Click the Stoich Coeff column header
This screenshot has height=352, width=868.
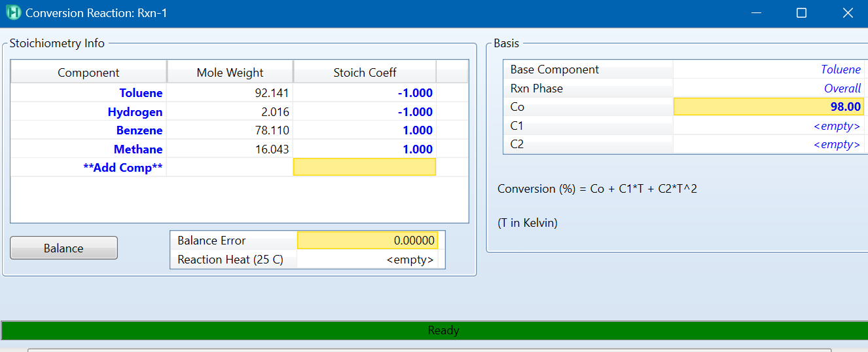tap(365, 72)
